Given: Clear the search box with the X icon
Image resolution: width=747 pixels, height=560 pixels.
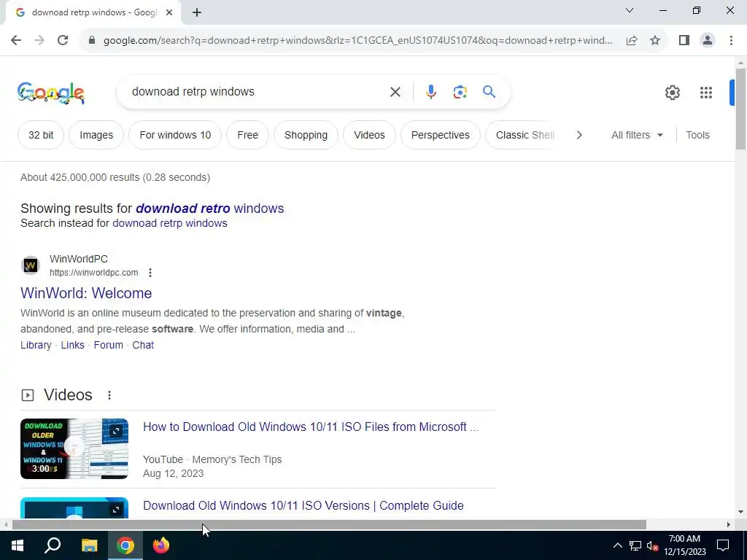Looking at the screenshot, I should 395,92.
